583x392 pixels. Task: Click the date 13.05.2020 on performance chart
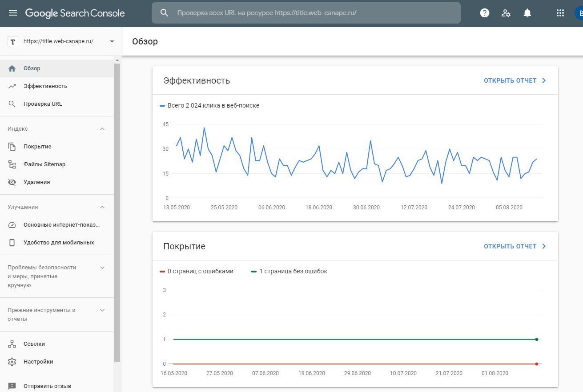[177, 208]
